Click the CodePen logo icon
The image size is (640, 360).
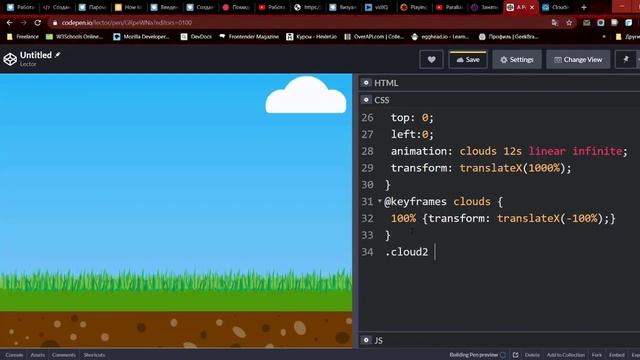point(10,59)
